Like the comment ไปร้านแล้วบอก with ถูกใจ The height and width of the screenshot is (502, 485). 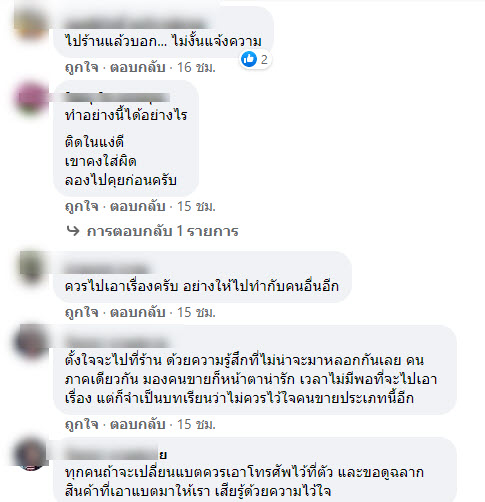81,68
